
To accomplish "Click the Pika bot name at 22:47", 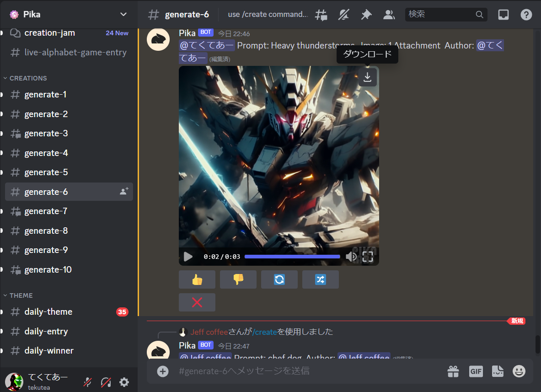I will [x=187, y=345].
